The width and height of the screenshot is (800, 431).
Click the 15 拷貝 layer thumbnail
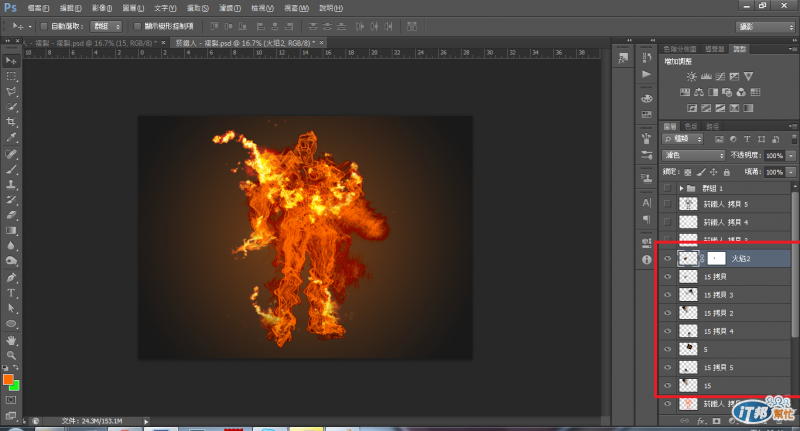[688, 276]
